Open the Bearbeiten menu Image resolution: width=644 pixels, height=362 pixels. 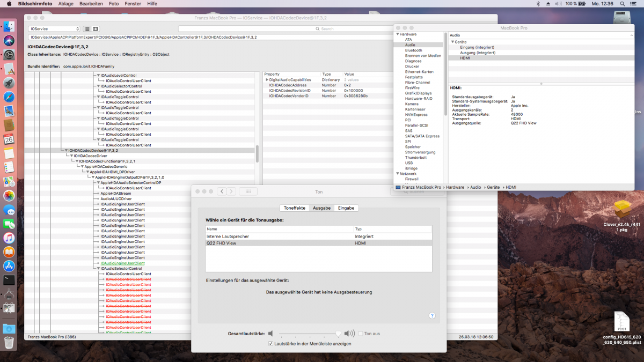point(91,3)
